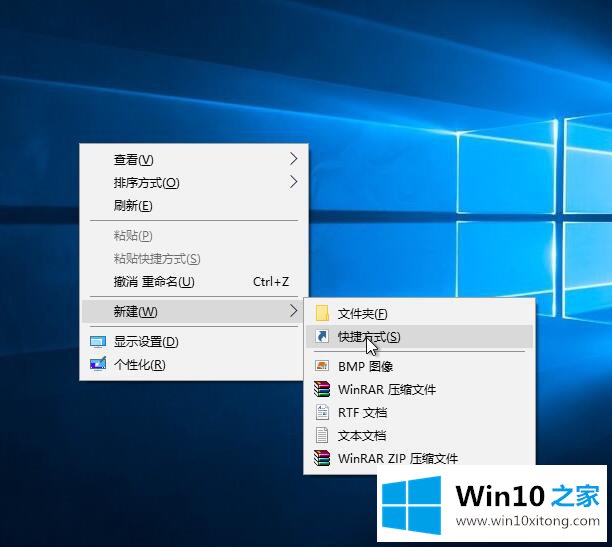This screenshot has width=612, height=547.
Task: Open the 查看(V) menu entry
Action: (194, 159)
